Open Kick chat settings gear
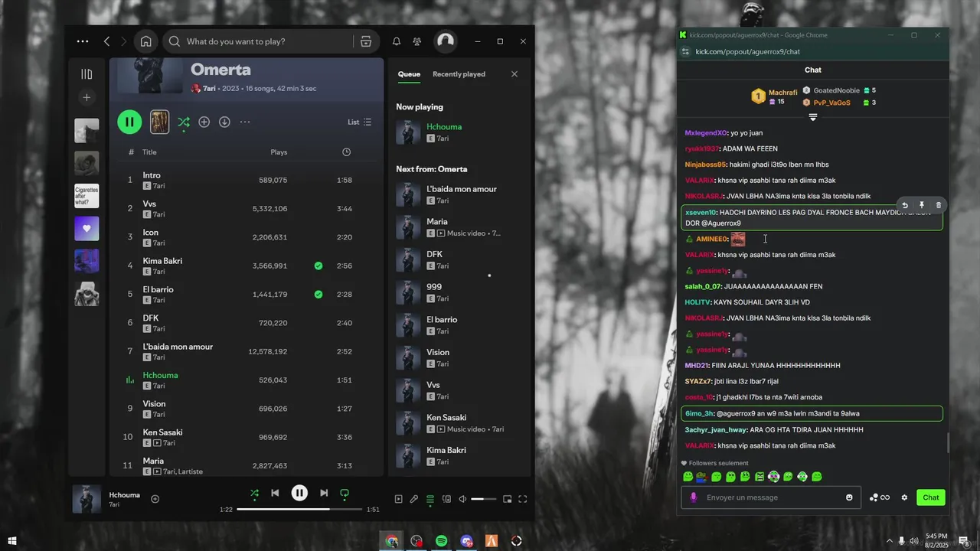The width and height of the screenshot is (980, 551). 904,497
